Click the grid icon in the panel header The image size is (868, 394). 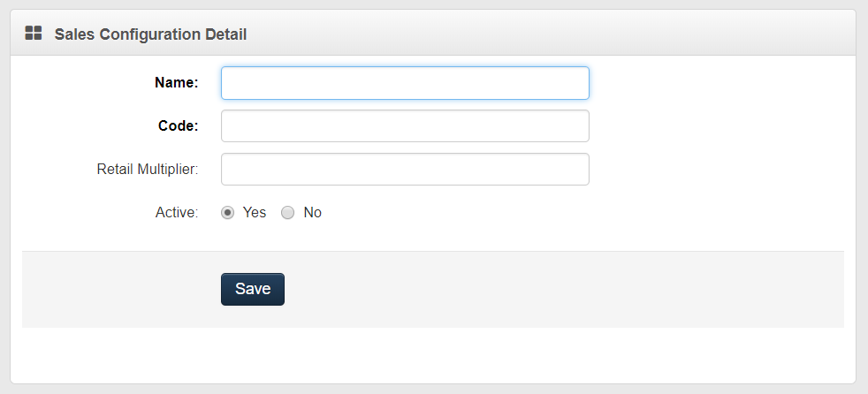34,34
